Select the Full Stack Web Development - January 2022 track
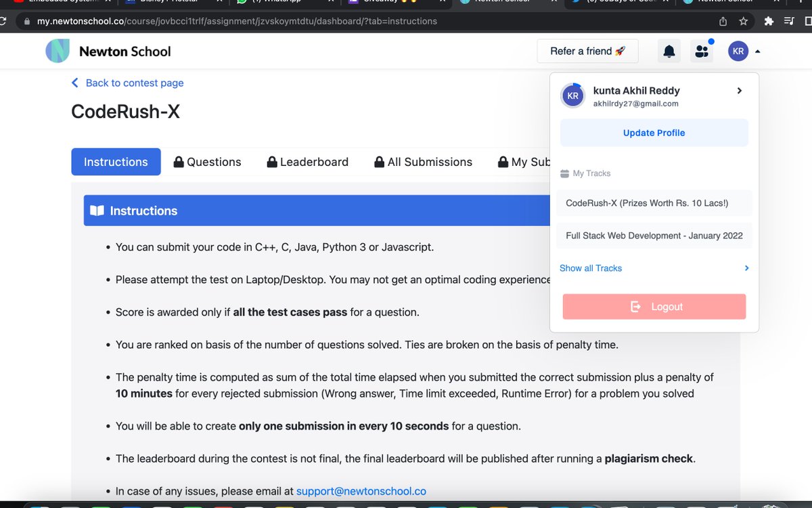The height and width of the screenshot is (508, 812). click(x=654, y=235)
